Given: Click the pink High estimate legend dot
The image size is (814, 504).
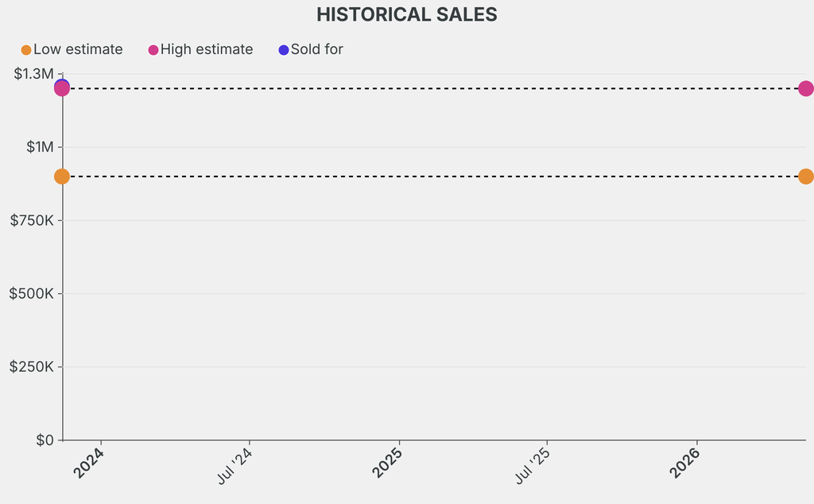Looking at the screenshot, I should pyautogui.click(x=153, y=50).
